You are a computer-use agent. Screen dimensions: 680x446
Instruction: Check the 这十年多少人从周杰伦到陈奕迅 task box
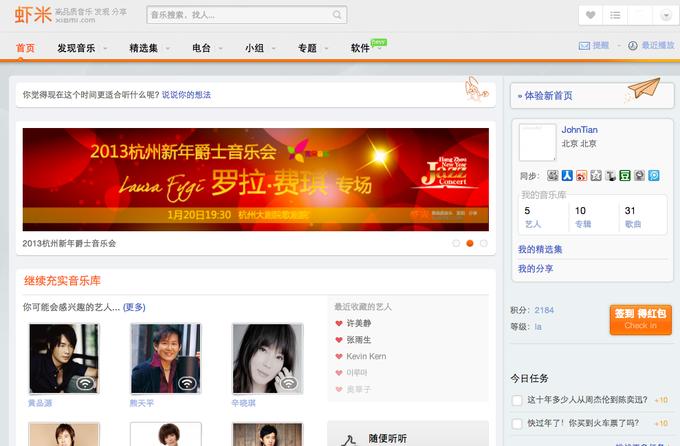pyautogui.click(x=517, y=400)
